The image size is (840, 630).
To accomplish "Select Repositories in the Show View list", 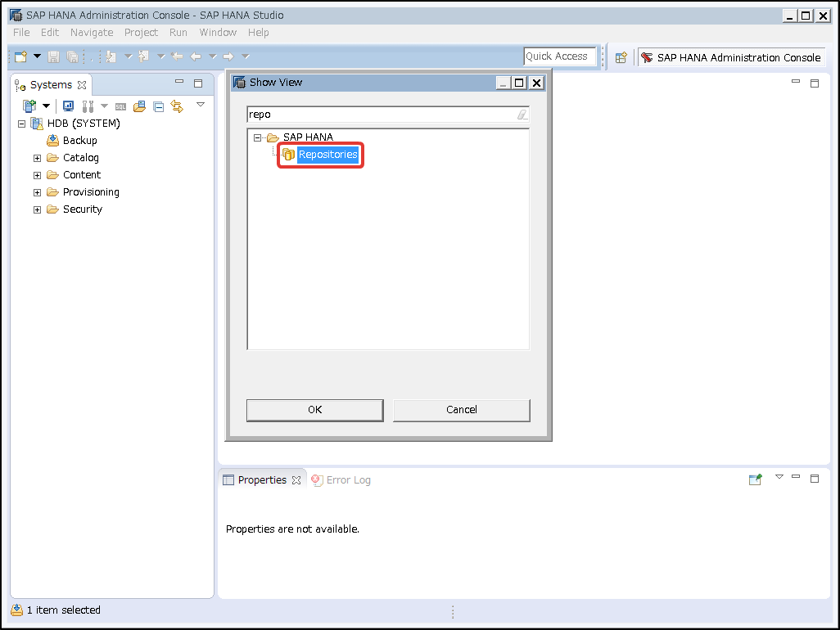I will point(327,155).
